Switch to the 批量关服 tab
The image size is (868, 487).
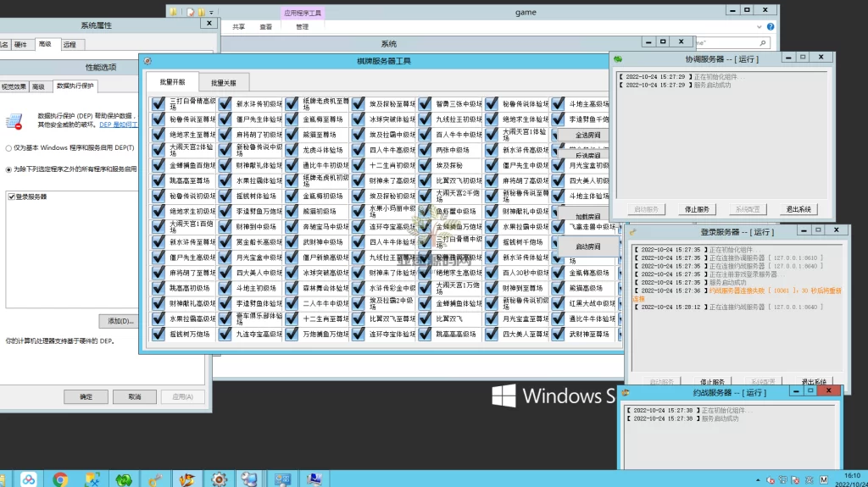coord(224,82)
